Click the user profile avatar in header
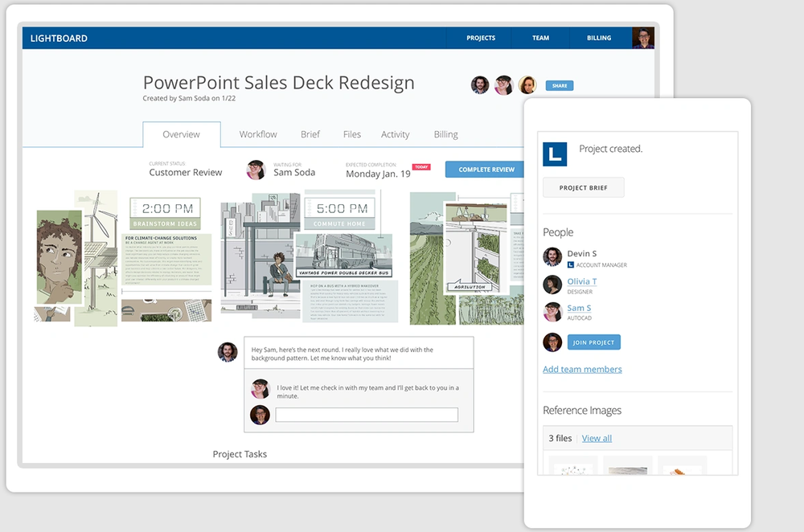 (x=643, y=38)
